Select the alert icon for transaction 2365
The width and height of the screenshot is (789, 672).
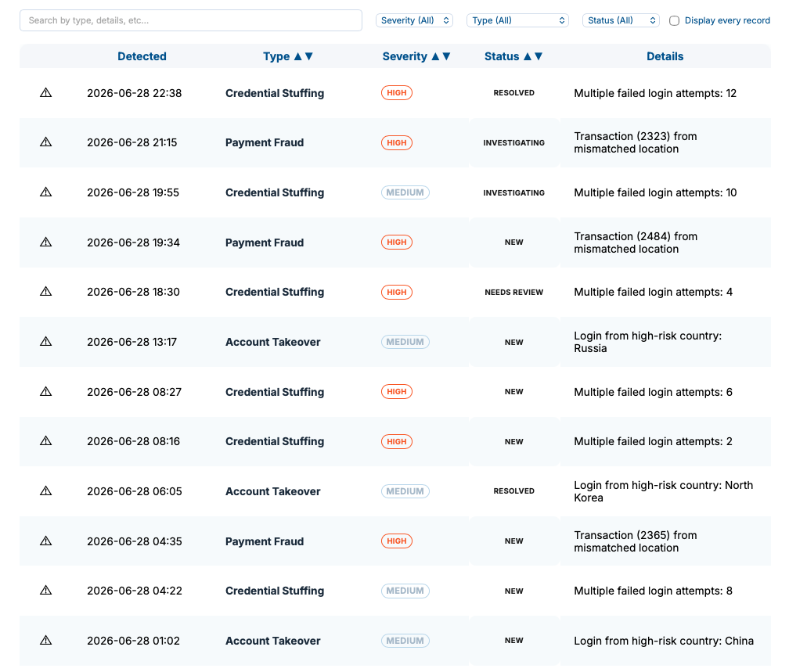[45, 541]
